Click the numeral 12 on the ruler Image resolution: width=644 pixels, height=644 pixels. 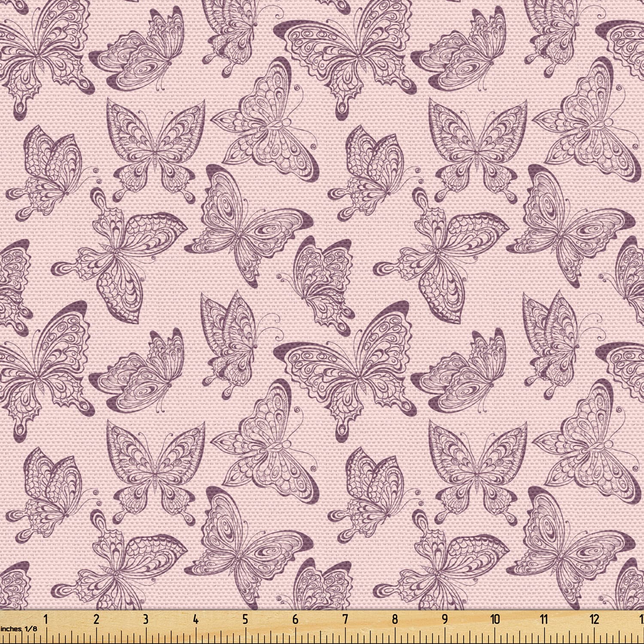tap(594, 619)
